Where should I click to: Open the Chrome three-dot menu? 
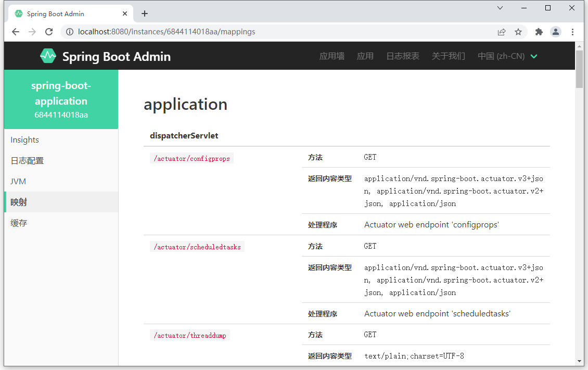[572, 32]
